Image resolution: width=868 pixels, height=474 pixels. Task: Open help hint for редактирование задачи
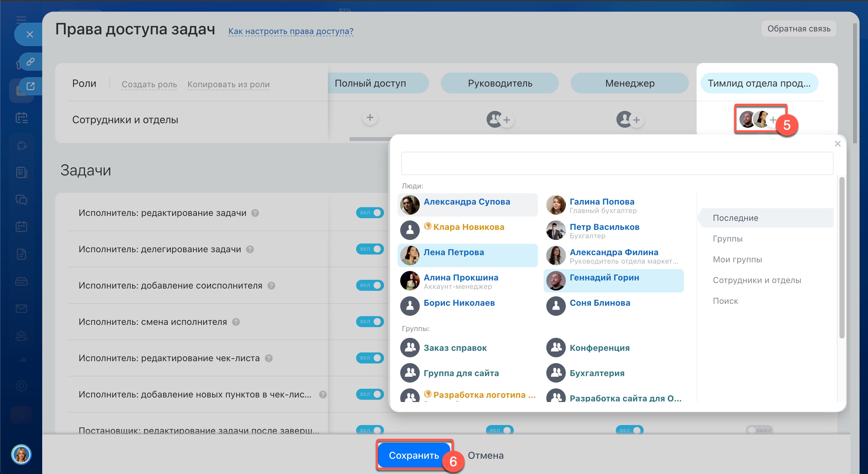[255, 213]
